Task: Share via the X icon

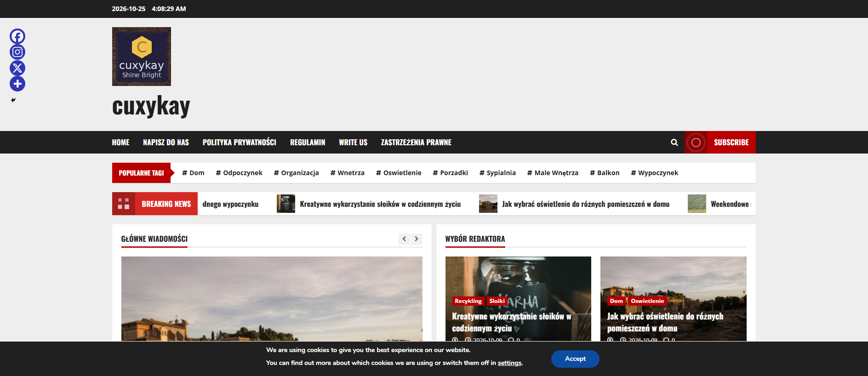Action: coord(17,68)
